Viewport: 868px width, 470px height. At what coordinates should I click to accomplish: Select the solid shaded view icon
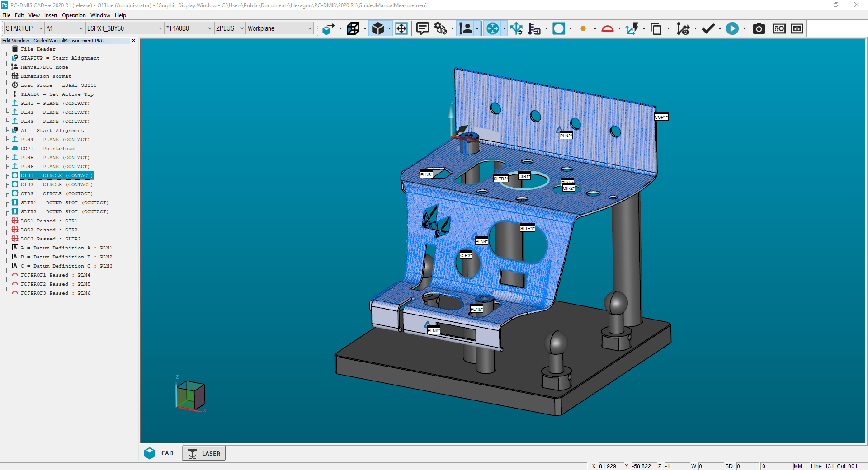(378, 28)
